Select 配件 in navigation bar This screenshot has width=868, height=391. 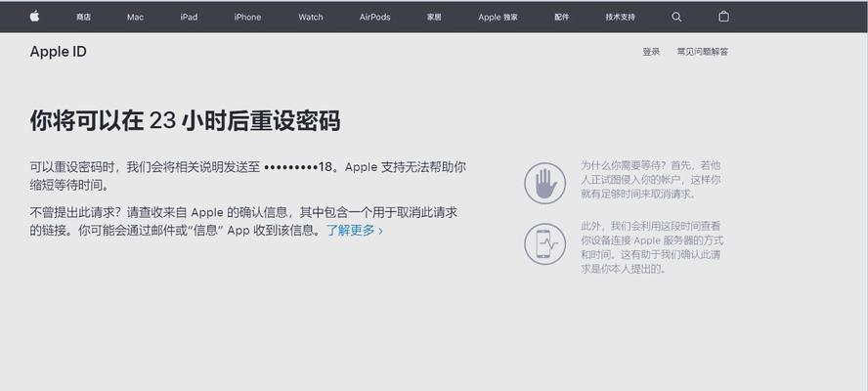coord(562,18)
